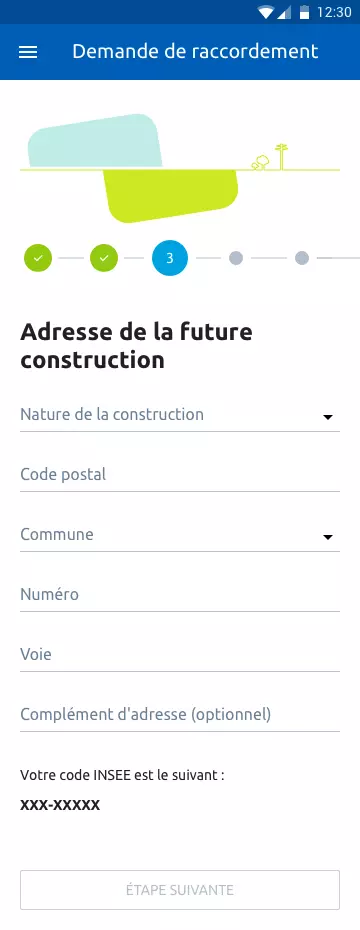Tap the INSEE code xxx-xxxxx text
Screen dimensions: 360x930
[60, 805]
